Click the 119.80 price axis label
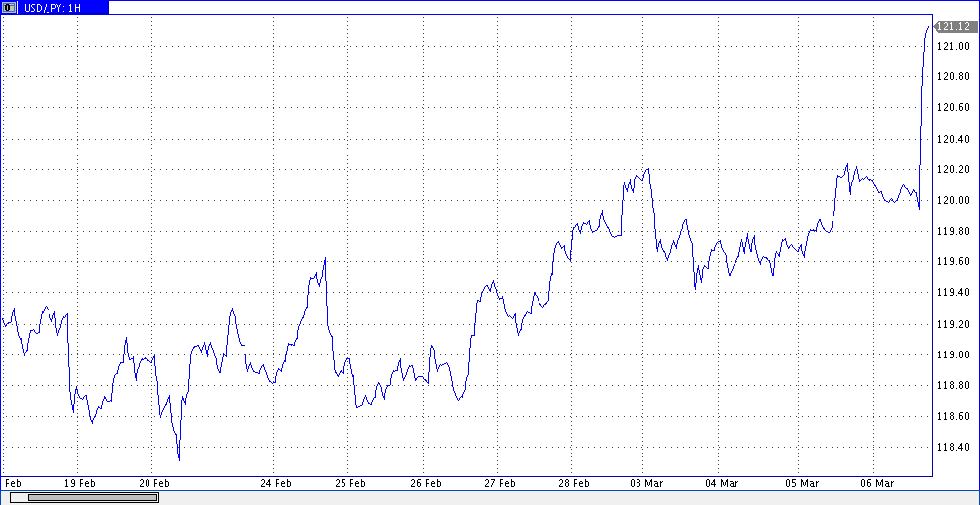 coord(953,232)
